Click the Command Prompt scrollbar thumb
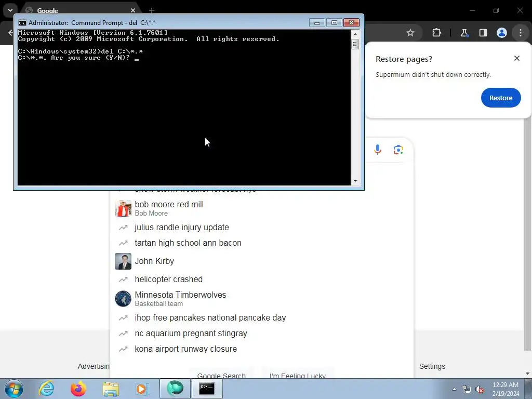This screenshot has width=532, height=399. 355,44
